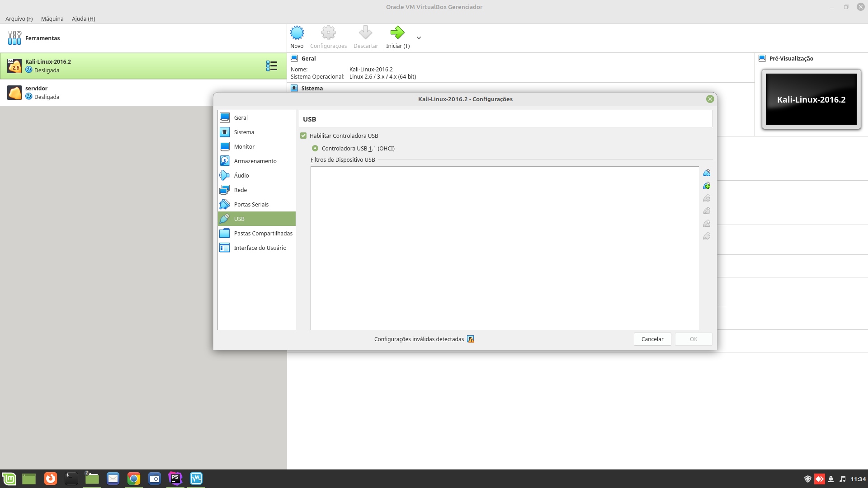
Task: Select the Ferramentas tools entry
Action: (143, 38)
